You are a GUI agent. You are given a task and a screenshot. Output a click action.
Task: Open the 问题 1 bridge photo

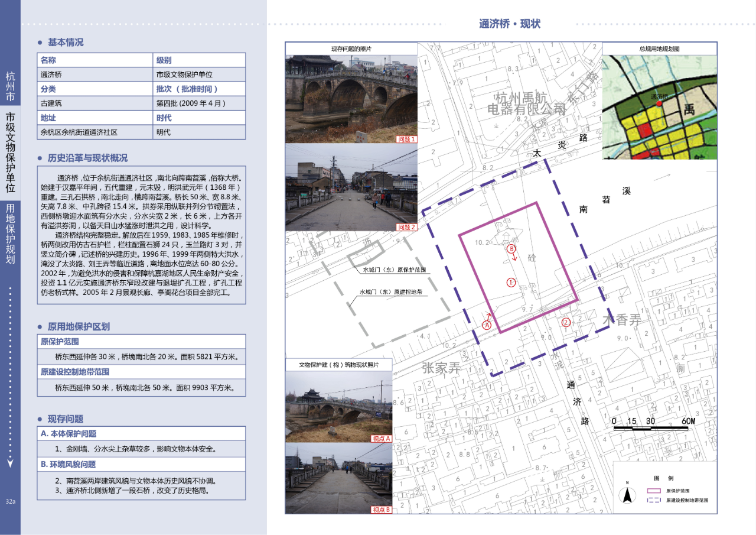[351, 99]
